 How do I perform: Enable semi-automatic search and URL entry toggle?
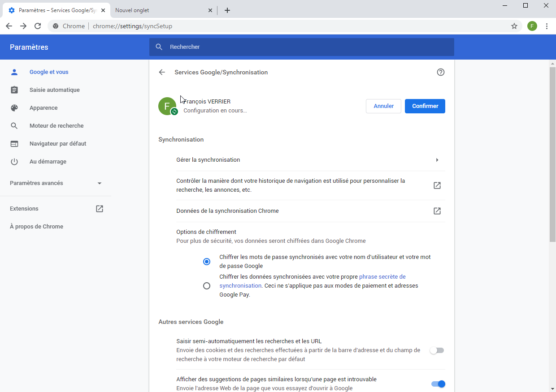click(x=437, y=350)
